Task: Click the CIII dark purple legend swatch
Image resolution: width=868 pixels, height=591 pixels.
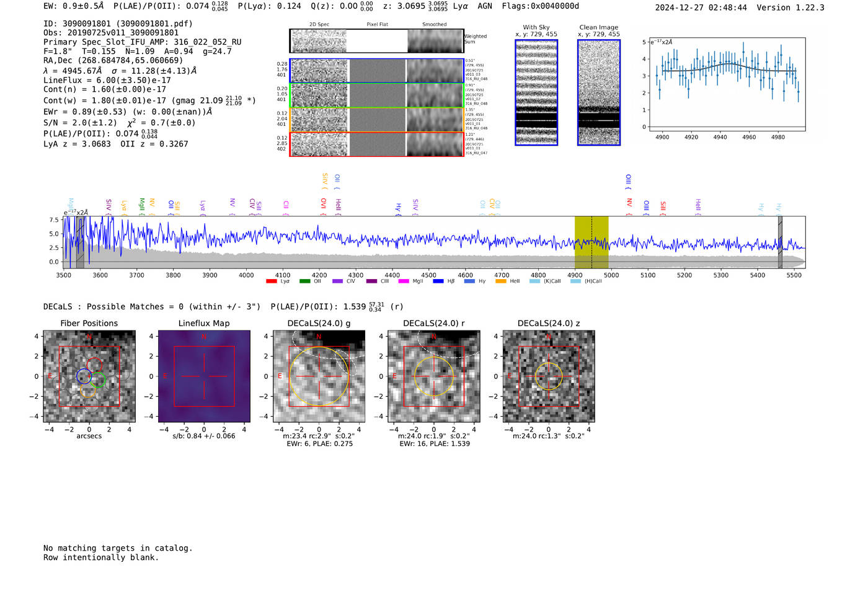Action: (371, 281)
